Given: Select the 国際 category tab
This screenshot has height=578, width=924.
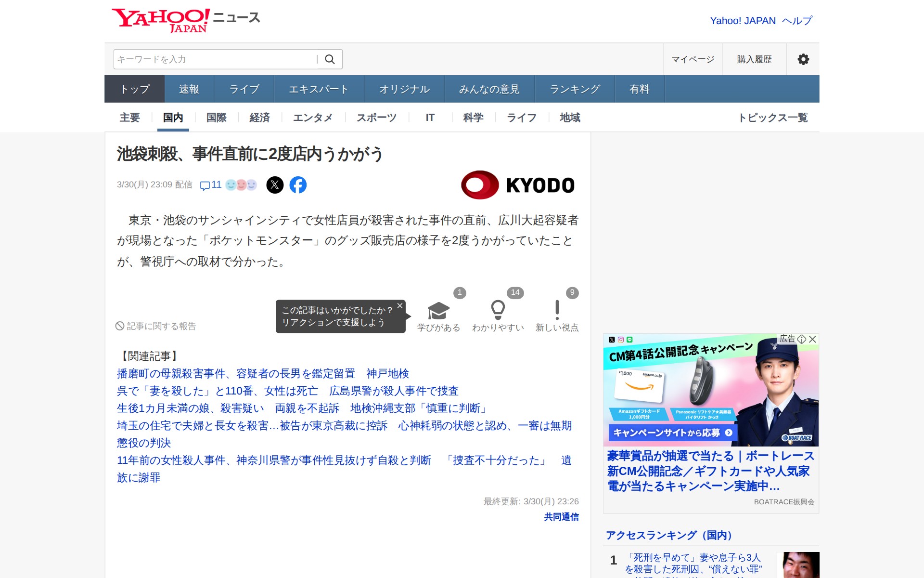Looking at the screenshot, I should click(216, 118).
